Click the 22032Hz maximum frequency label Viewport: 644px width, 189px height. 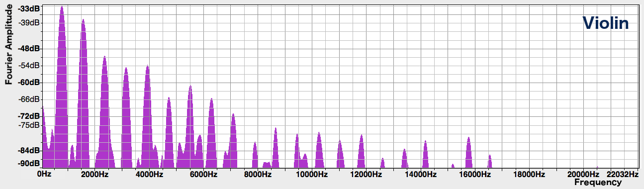coord(622,175)
